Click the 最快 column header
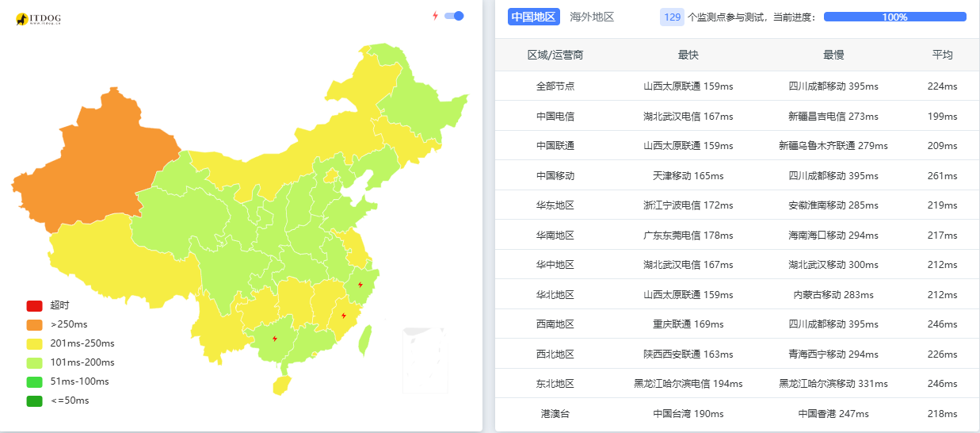The width and height of the screenshot is (980, 433). pos(688,55)
